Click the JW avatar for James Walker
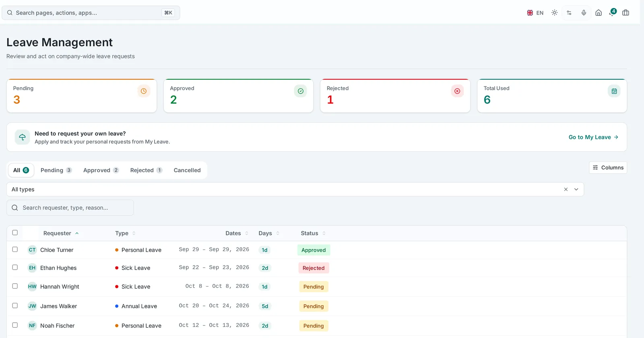 click(32, 306)
